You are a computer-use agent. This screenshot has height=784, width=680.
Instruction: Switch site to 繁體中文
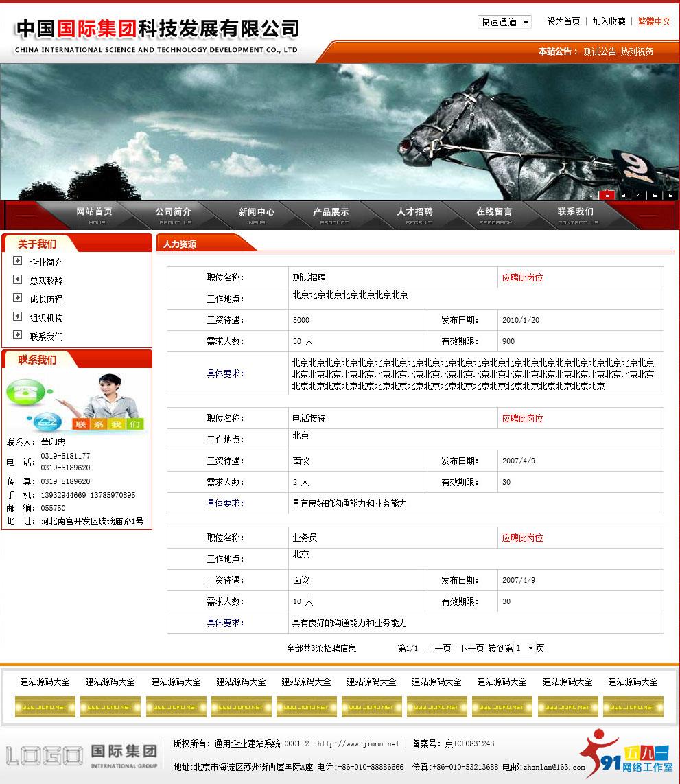(x=655, y=21)
